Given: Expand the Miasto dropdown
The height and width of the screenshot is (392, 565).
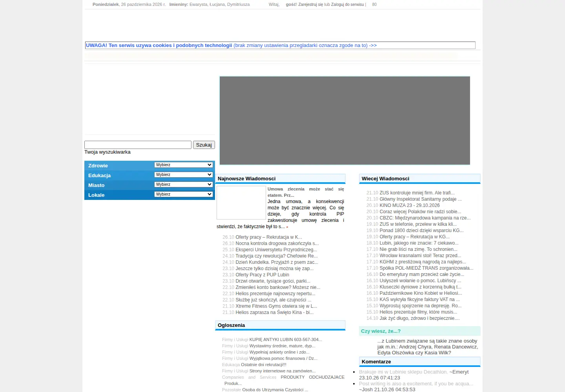Looking at the screenshot, I should point(184,185).
